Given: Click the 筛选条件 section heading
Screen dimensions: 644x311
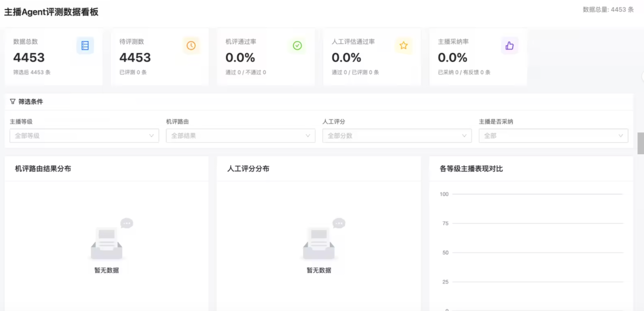Looking at the screenshot, I should 30,102.
